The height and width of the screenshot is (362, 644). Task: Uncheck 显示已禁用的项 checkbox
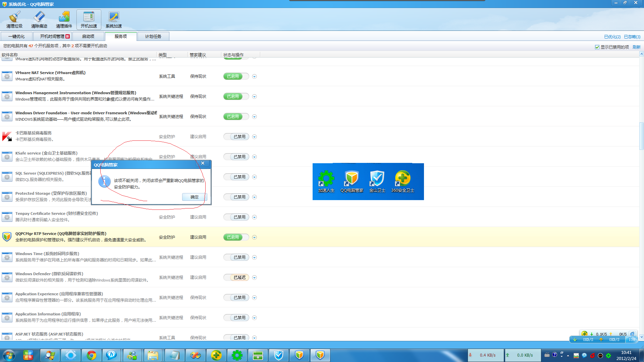597,47
